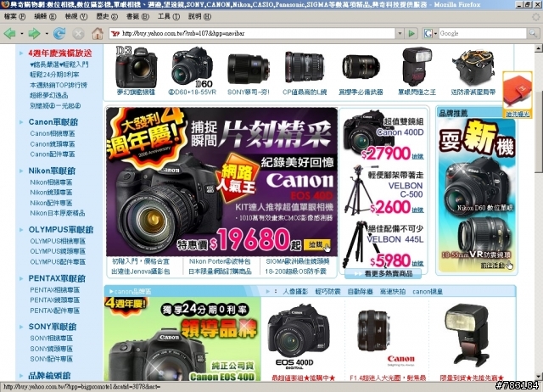
Task: Click the canon品牌區 section heading
Action: coord(130,292)
